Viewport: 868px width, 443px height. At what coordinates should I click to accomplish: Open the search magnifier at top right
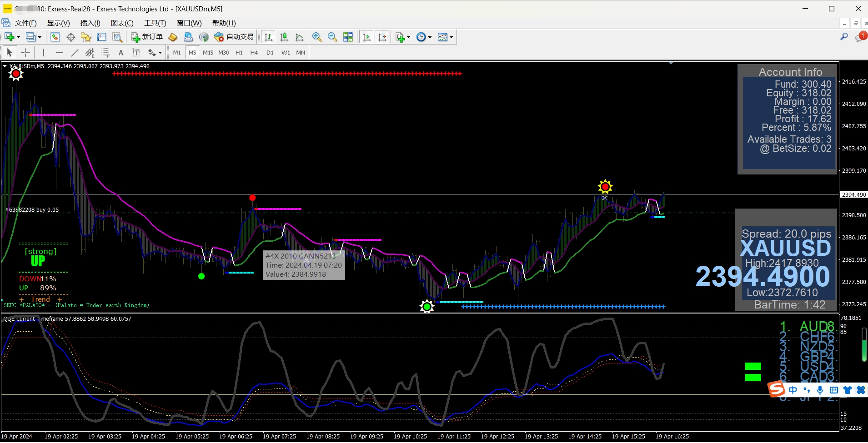(x=844, y=37)
